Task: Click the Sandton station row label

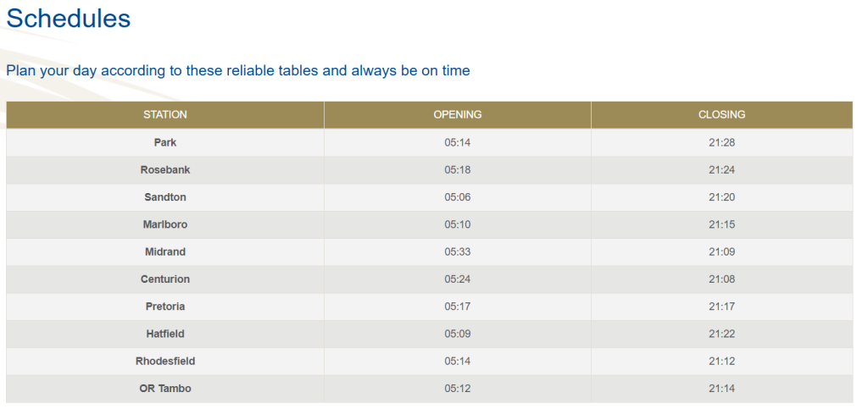Action: [165, 197]
